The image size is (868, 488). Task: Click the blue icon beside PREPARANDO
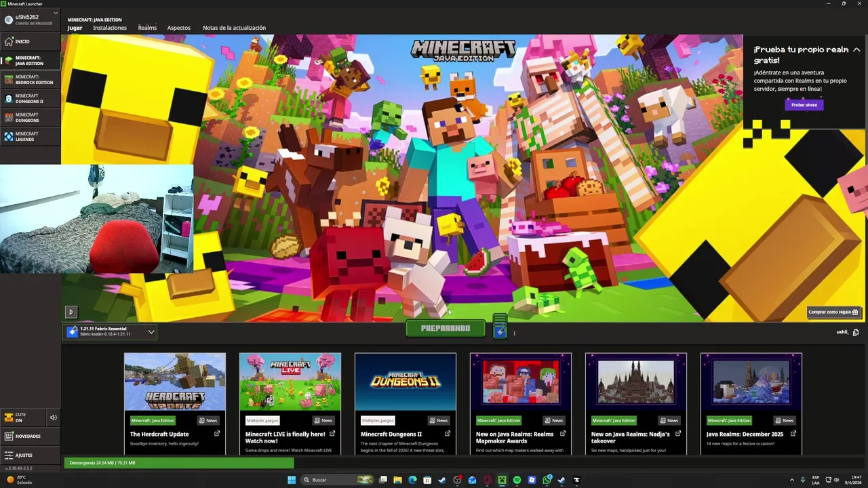[x=500, y=331]
